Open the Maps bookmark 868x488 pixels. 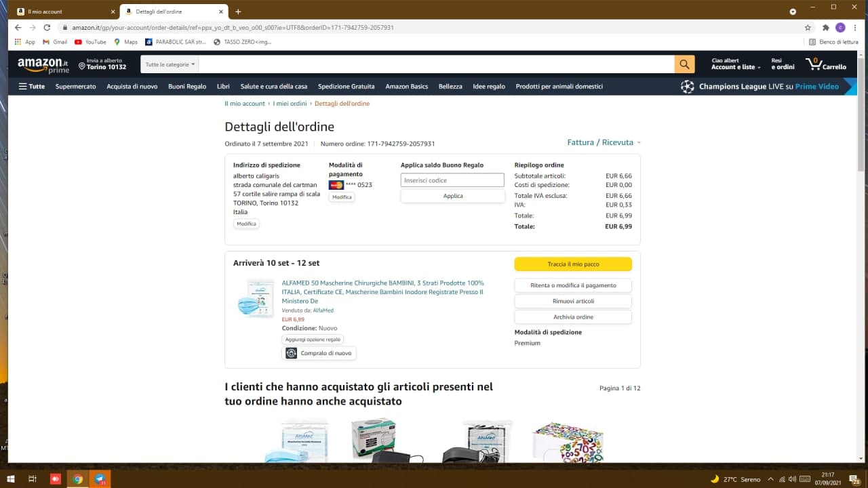(125, 42)
